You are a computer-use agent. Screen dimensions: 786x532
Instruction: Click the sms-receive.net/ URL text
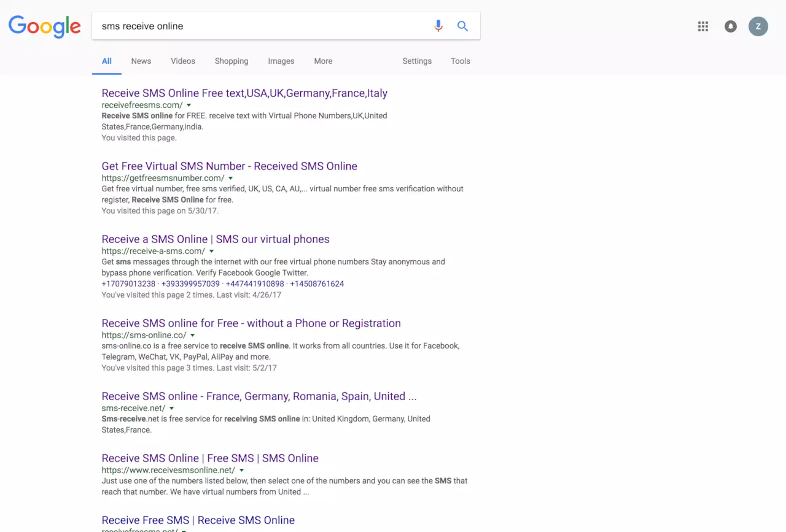click(x=133, y=409)
